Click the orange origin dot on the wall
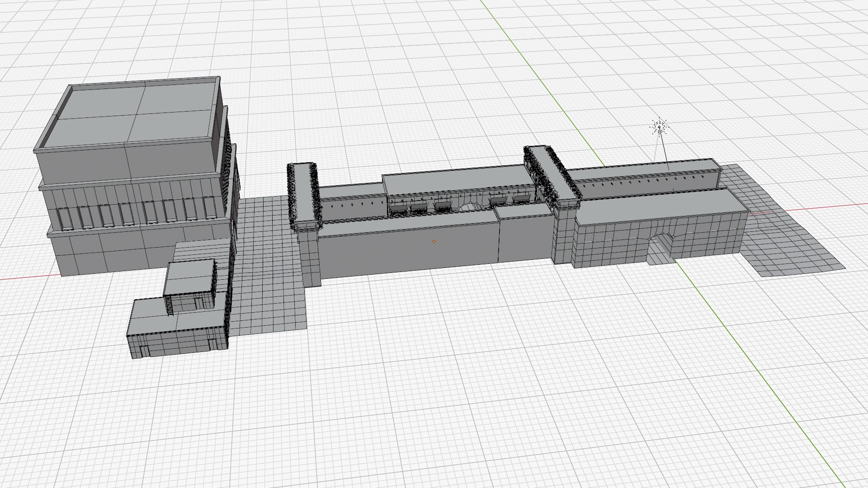This screenshot has height=488, width=868. (x=434, y=242)
